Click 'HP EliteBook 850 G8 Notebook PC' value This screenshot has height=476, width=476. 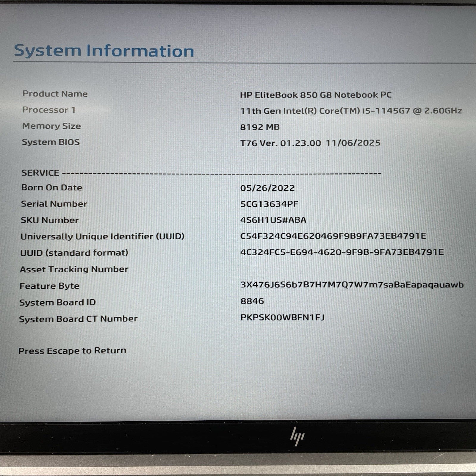point(316,95)
